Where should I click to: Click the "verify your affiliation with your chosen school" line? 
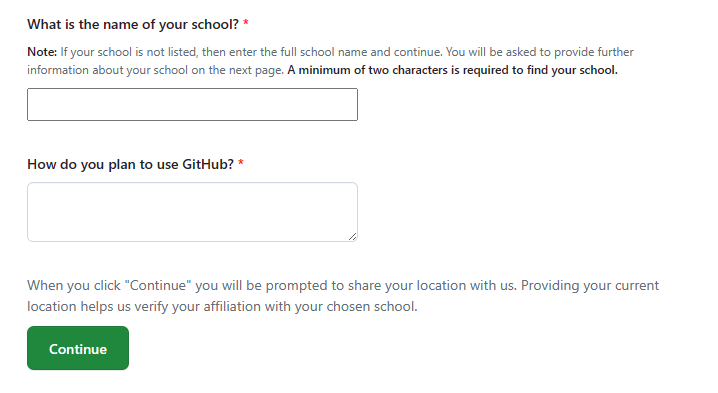(275, 306)
